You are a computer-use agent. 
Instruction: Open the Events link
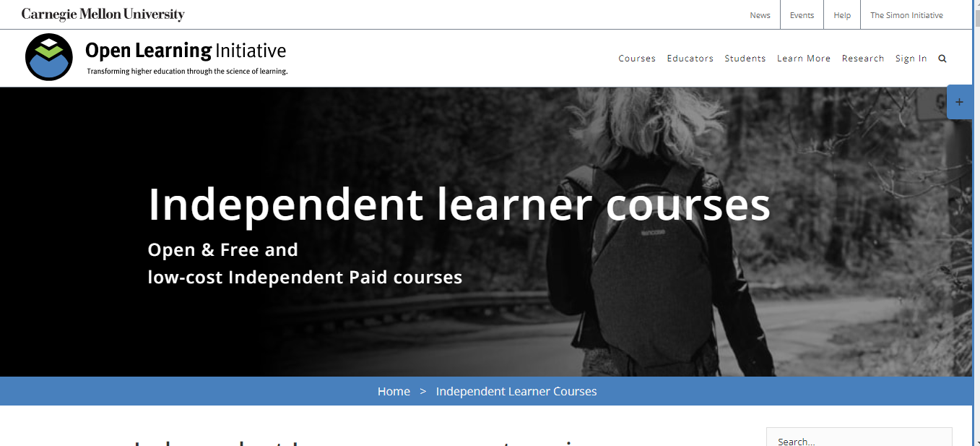(x=802, y=15)
